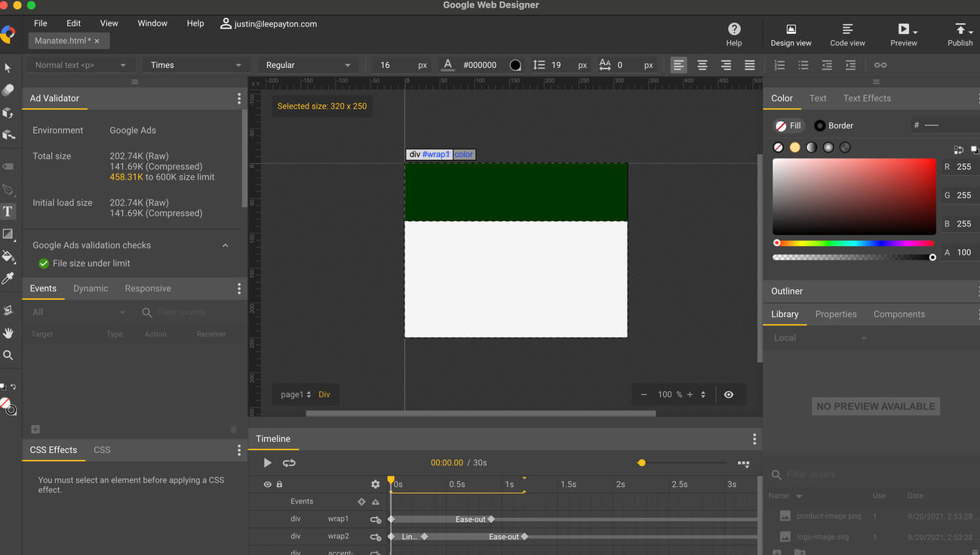Image resolution: width=980 pixels, height=555 pixels.
Task: Open paragraph style Normal text dropdown
Action: point(80,65)
